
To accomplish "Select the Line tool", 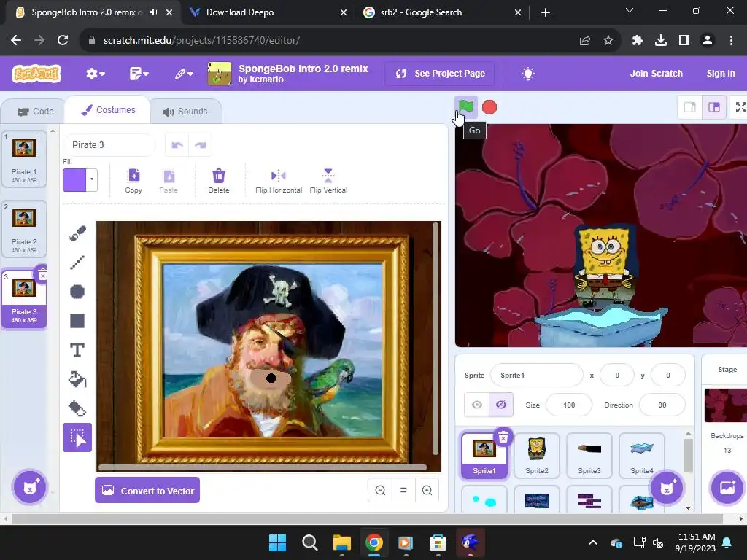I will pyautogui.click(x=77, y=262).
